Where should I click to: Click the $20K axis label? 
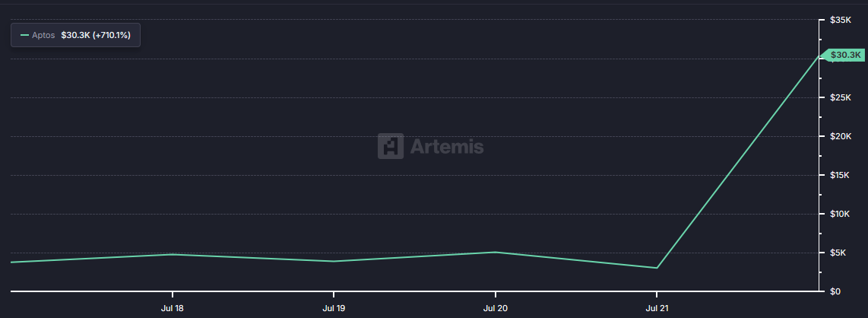tap(841, 136)
